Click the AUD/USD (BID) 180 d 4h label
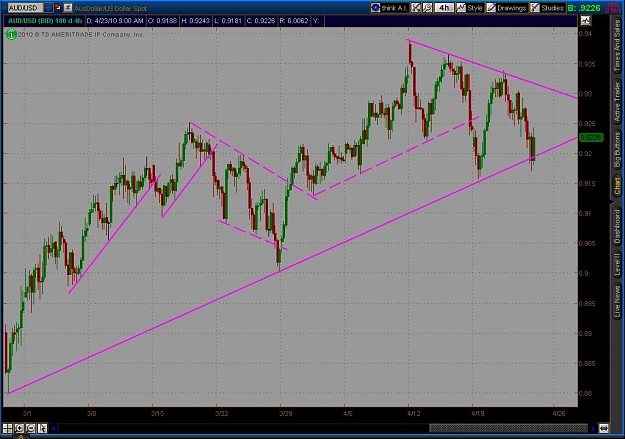Screen dimensions: 625x439 (x=45, y=21)
